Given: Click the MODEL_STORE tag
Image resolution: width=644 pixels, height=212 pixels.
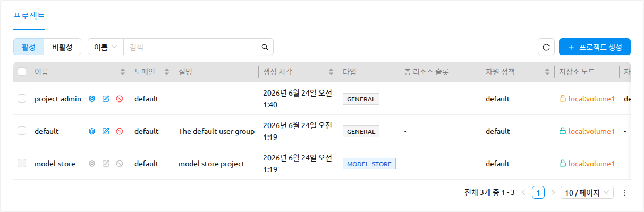Looking at the screenshot, I should (x=369, y=164).
